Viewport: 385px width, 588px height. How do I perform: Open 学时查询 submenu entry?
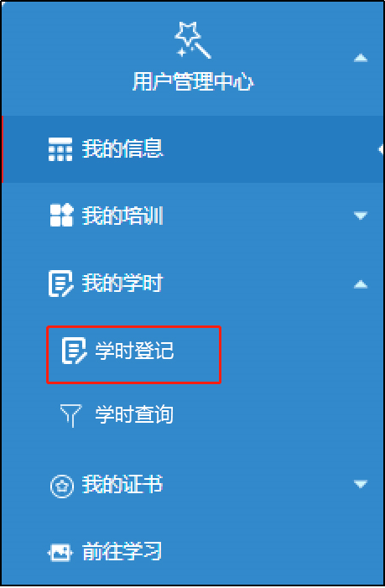(134, 414)
